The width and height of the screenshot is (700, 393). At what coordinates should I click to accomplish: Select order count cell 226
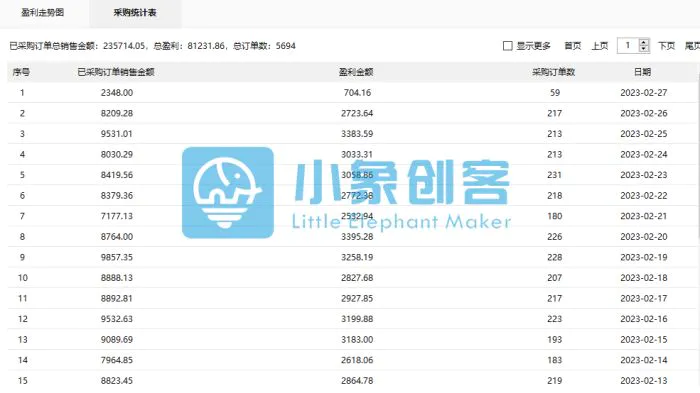click(554, 236)
